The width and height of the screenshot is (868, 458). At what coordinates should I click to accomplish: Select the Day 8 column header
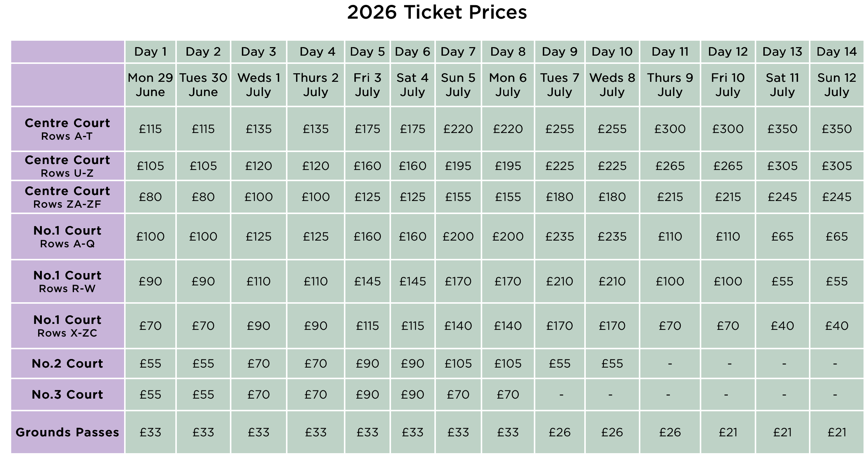tap(508, 52)
